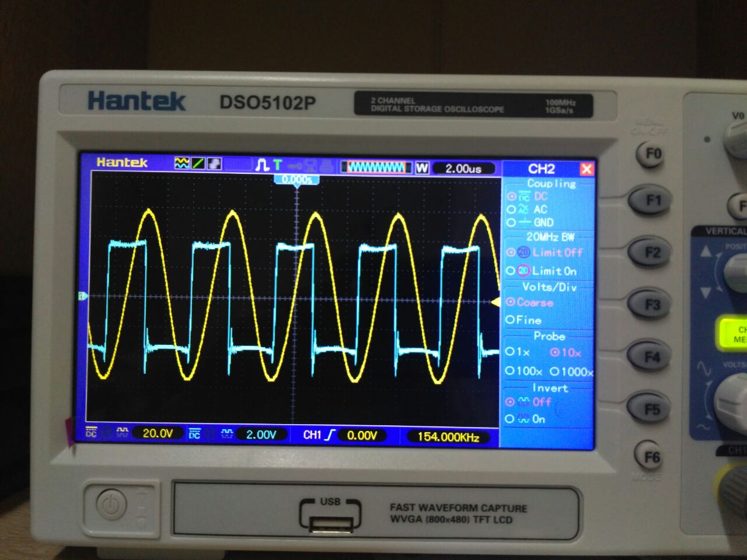This screenshot has width=747, height=560.
Task: Select 1000x probe attenuation
Action: [571, 372]
